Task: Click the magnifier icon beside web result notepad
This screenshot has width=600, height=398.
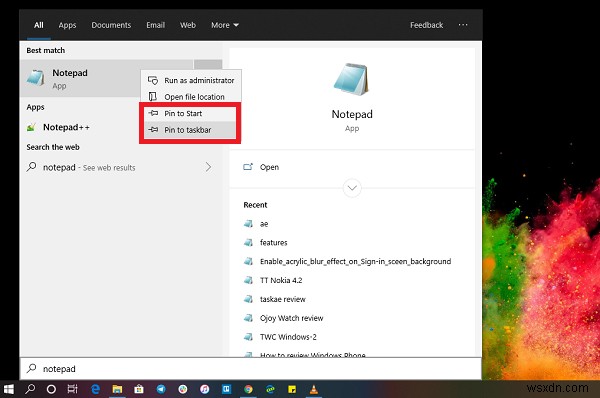Action: [x=31, y=167]
